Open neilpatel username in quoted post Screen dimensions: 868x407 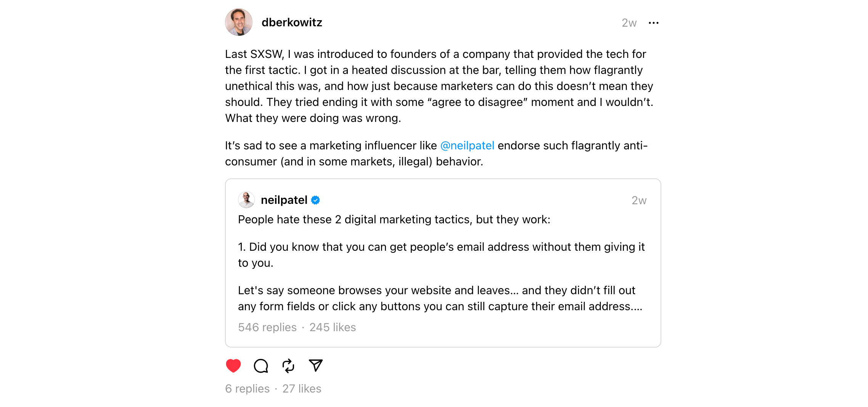pos(284,200)
